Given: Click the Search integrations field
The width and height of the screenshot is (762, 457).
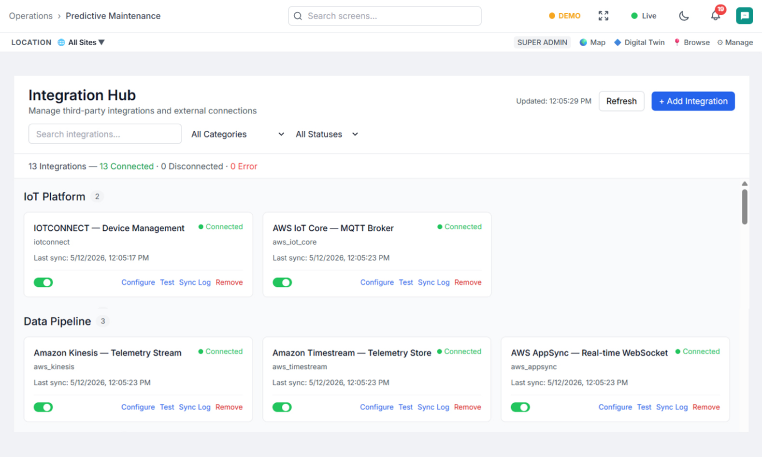Looking at the screenshot, I should tap(105, 134).
